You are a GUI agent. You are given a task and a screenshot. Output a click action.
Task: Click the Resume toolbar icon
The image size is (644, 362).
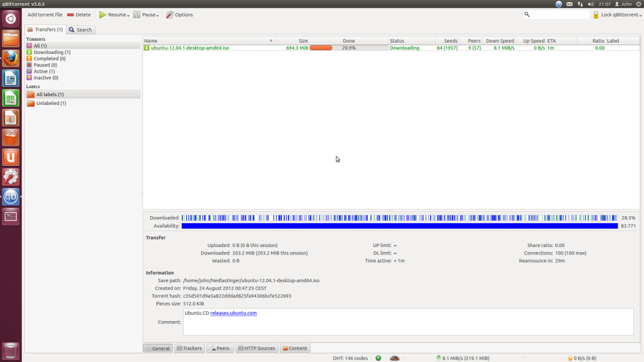tap(101, 14)
